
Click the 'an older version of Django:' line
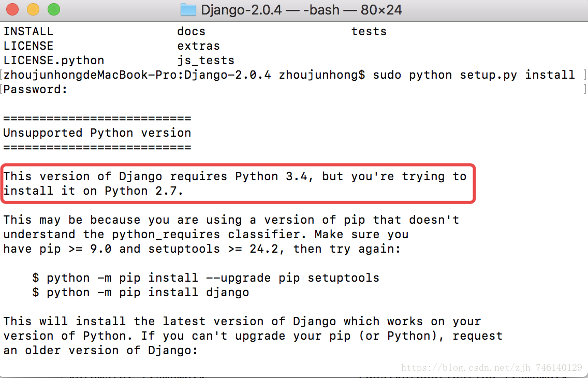pyautogui.click(x=100, y=351)
